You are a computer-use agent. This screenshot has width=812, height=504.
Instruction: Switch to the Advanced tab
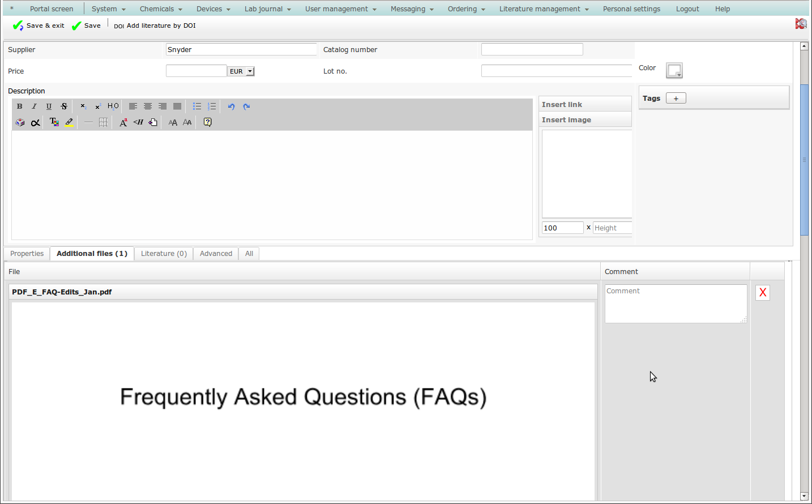pyautogui.click(x=216, y=254)
